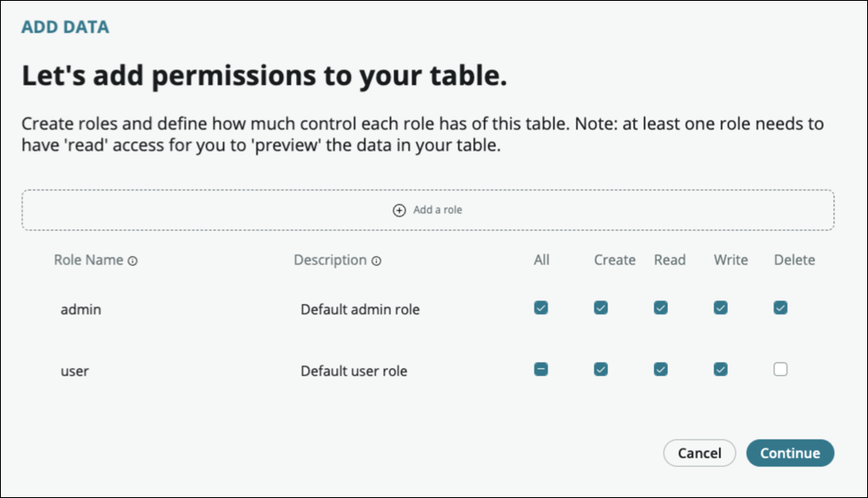Uncheck Delete permission for admin role
This screenshot has height=498, width=868.
[x=781, y=307]
